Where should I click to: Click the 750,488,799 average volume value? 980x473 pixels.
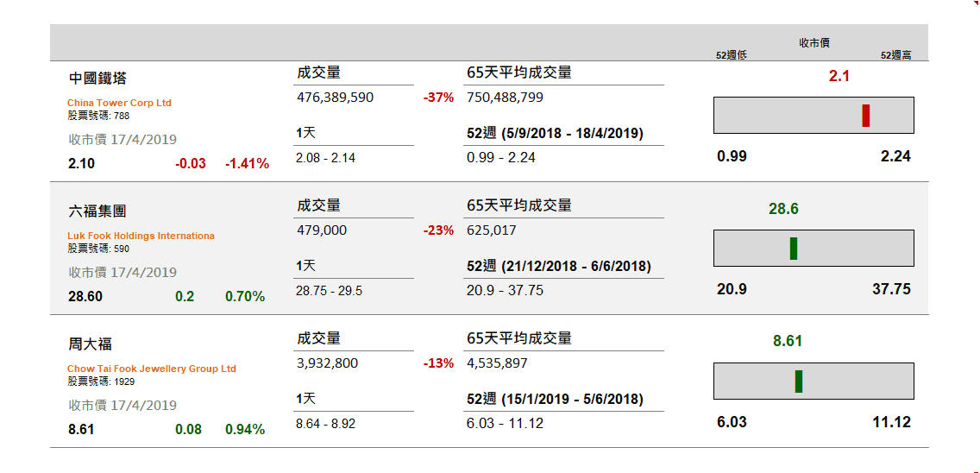(x=505, y=98)
